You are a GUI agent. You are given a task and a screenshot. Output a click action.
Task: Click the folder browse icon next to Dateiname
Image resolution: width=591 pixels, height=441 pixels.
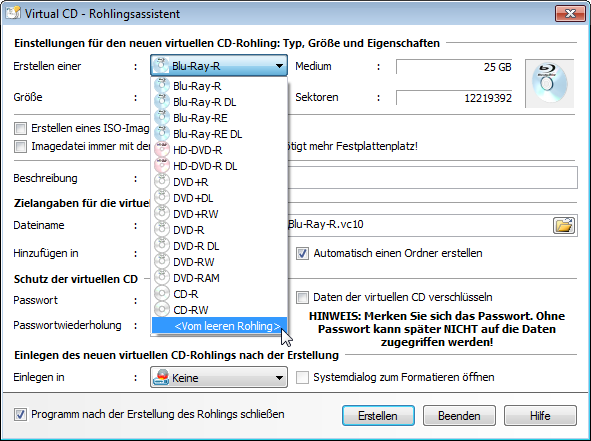tap(564, 225)
